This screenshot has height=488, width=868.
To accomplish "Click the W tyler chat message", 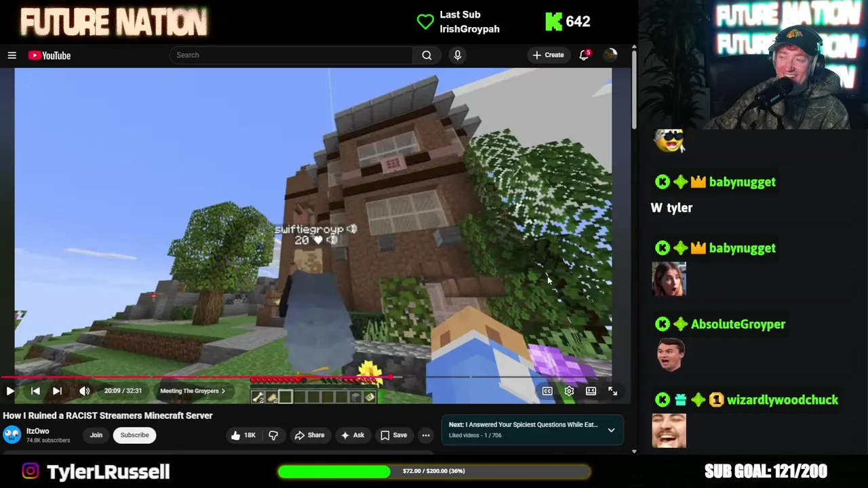I will click(x=671, y=208).
